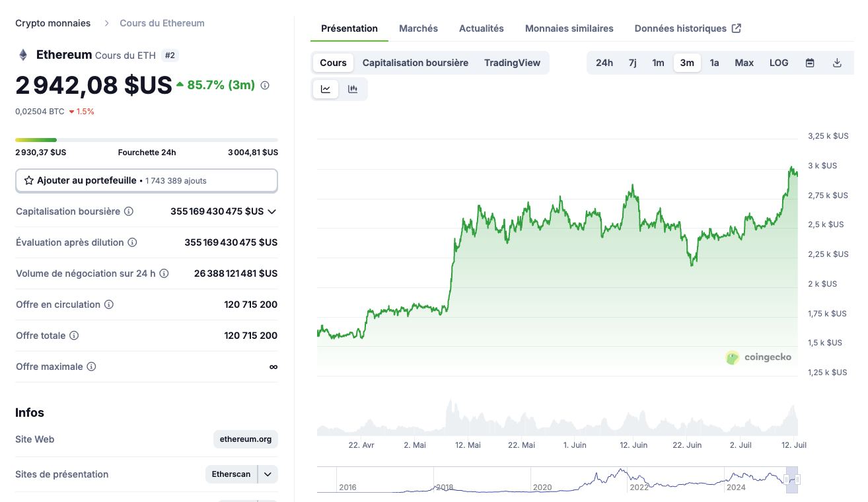Click the 26 388 121 481 $US volume value

click(236, 273)
